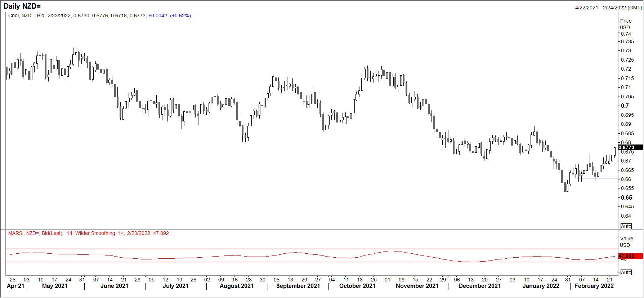Click the 0.69 price axis label
The width and height of the screenshot is (644, 298).
[626, 124]
